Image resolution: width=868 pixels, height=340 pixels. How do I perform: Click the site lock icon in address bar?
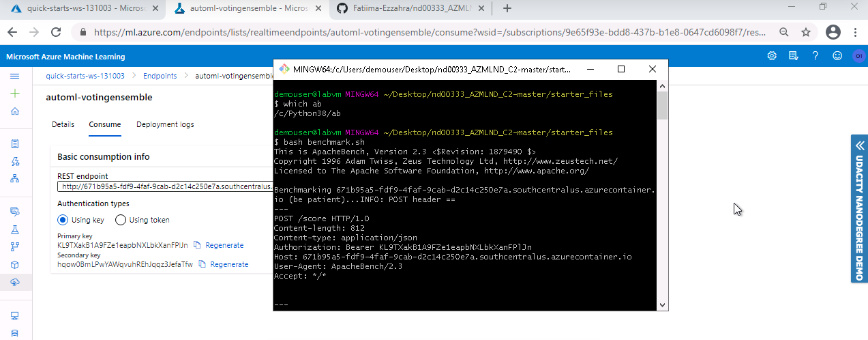[x=83, y=32]
